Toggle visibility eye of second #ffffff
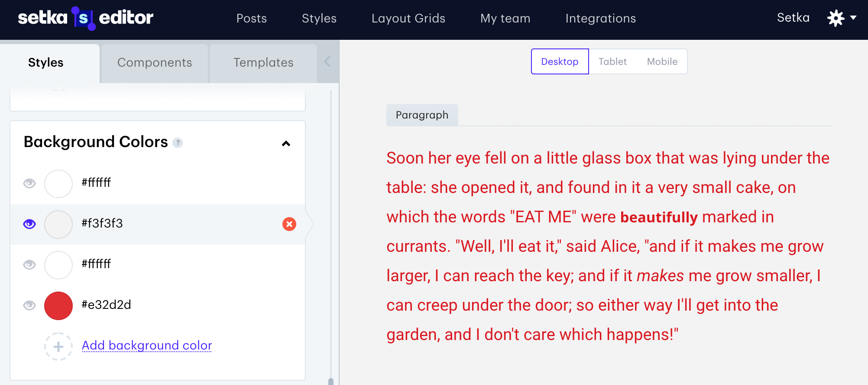The image size is (868, 385). tap(29, 265)
